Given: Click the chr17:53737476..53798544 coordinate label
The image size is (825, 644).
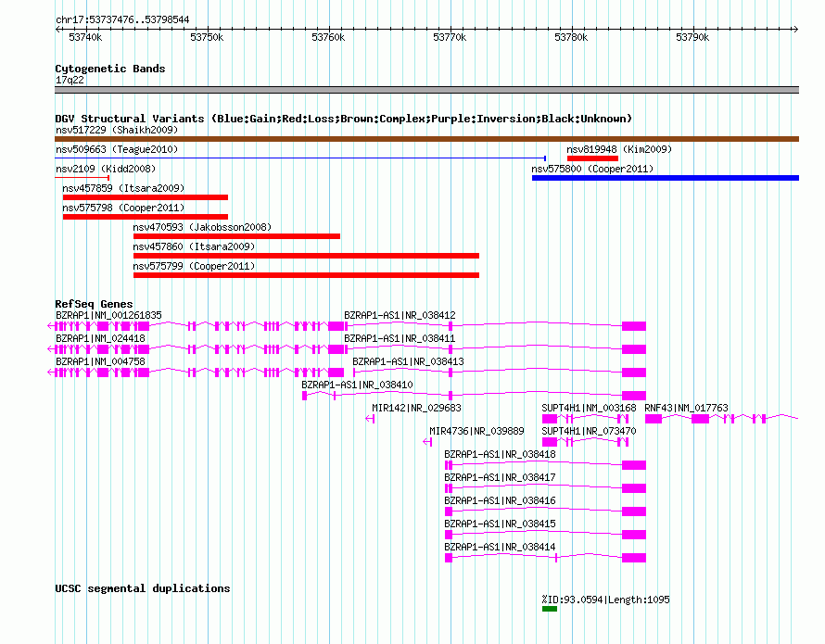Looking at the screenshot, I should click(122, 19).
